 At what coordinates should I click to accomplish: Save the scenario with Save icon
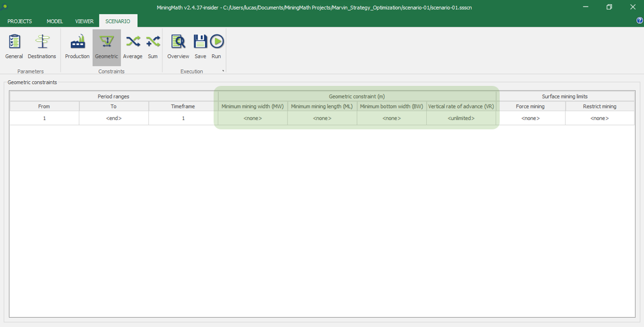click(200, 47)
